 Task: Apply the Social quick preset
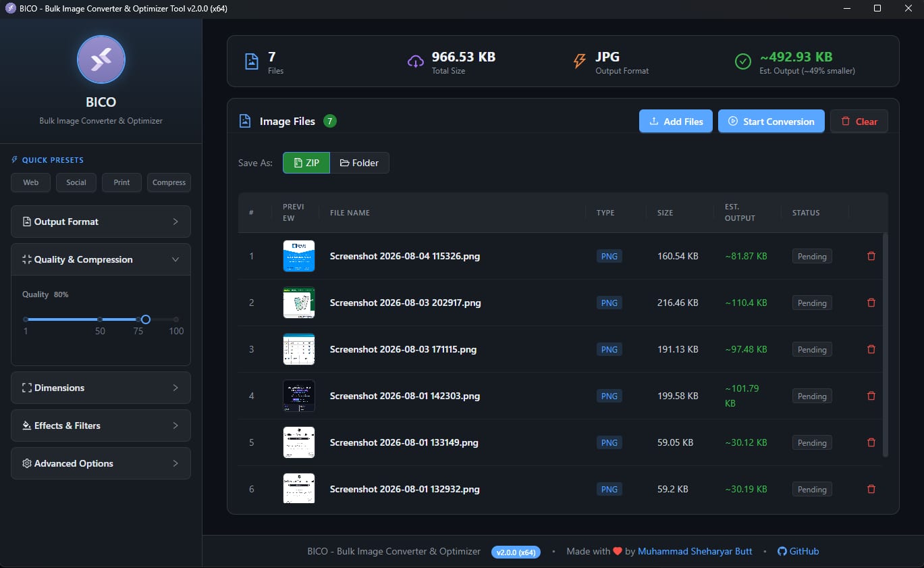pos(76,182)
